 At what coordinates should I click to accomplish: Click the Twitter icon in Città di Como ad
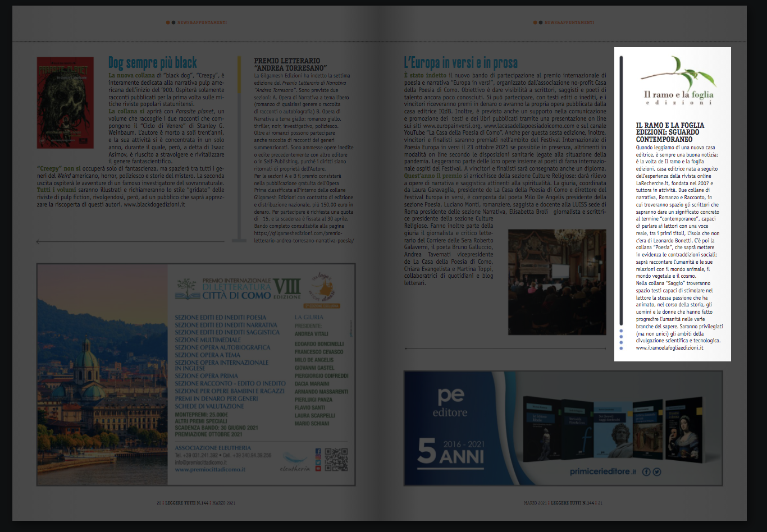click(318, 462)
